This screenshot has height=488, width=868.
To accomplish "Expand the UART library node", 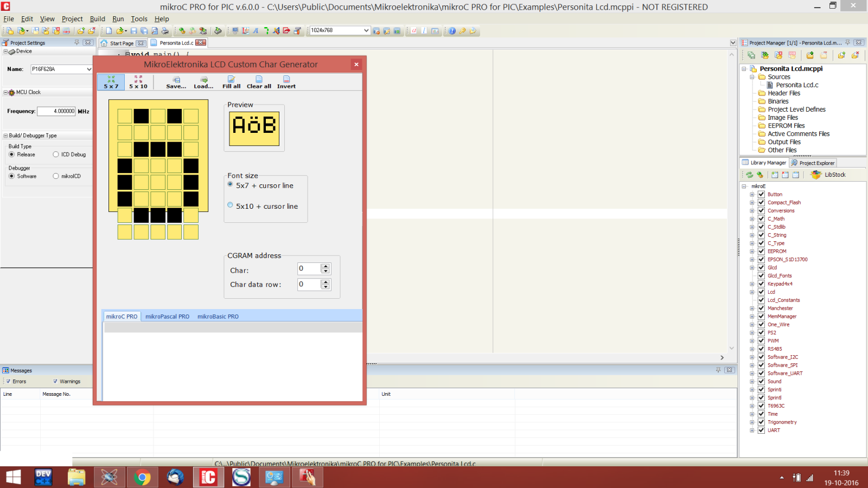I will [x=752, y=430].
